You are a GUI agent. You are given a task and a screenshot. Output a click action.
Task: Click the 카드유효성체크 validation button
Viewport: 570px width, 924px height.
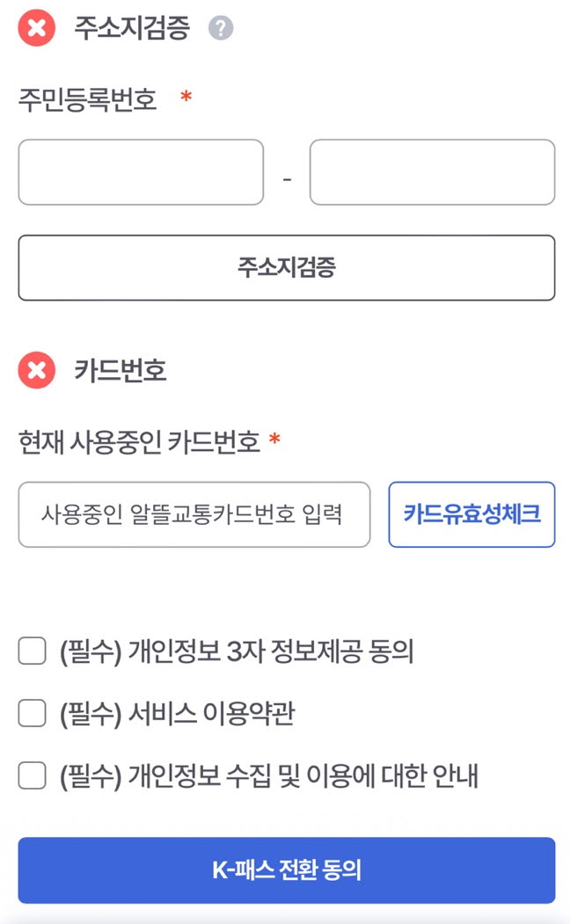(471, 516)
